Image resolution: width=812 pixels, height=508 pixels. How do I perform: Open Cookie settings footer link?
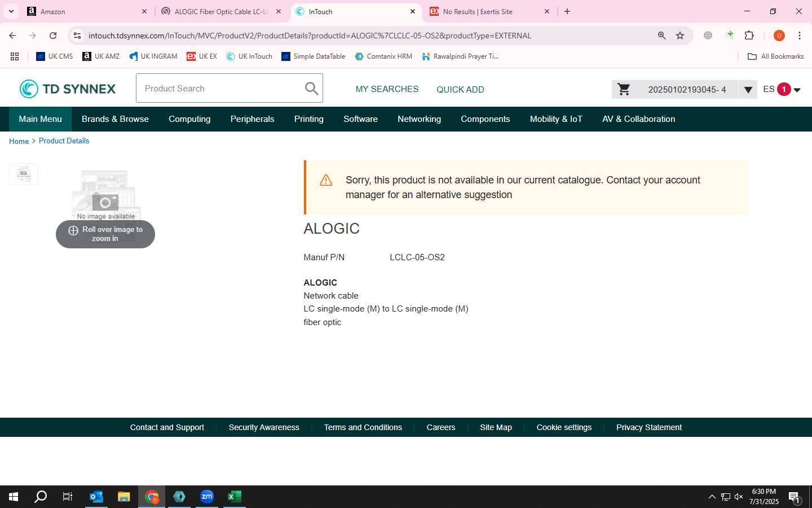564,427
